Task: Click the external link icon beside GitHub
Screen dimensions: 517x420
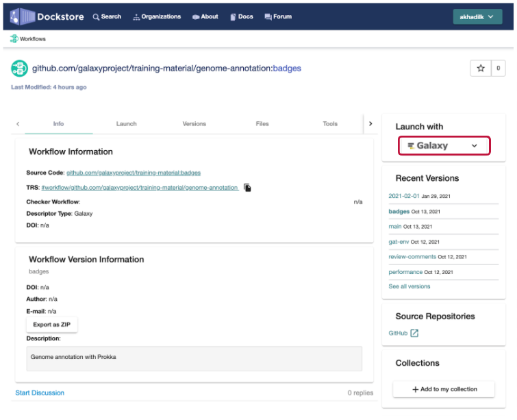Action: click(414, 333)
